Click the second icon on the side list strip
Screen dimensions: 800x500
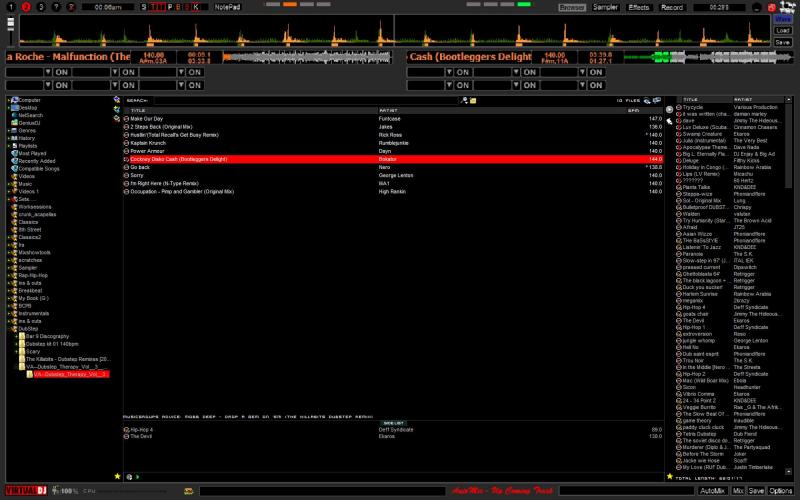tap(669, 121)
